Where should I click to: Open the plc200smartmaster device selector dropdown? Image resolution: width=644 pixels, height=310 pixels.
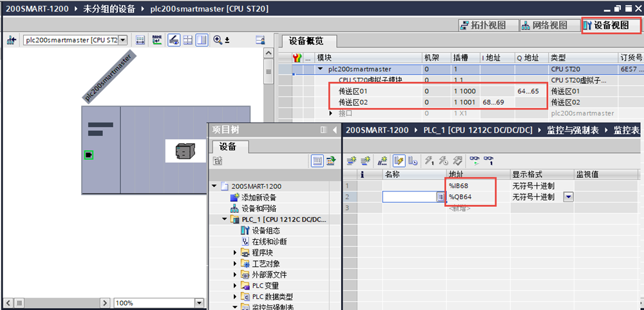click(123, 41)
